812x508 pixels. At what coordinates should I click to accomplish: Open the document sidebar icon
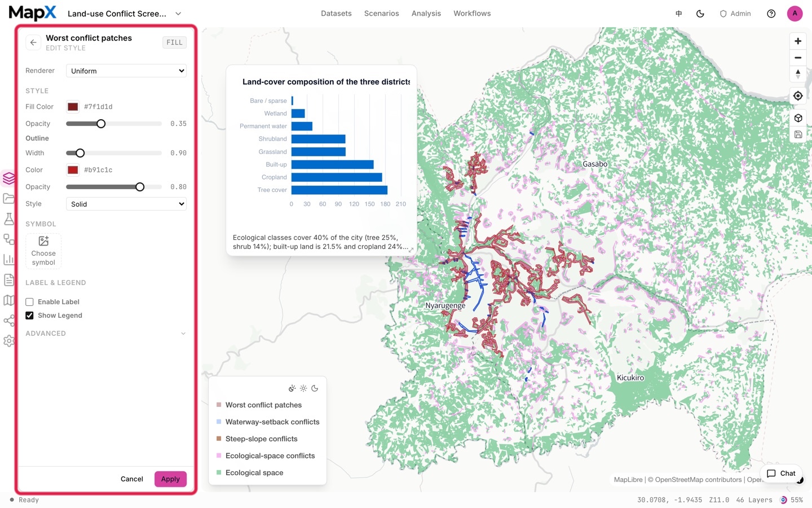point(8,280)
